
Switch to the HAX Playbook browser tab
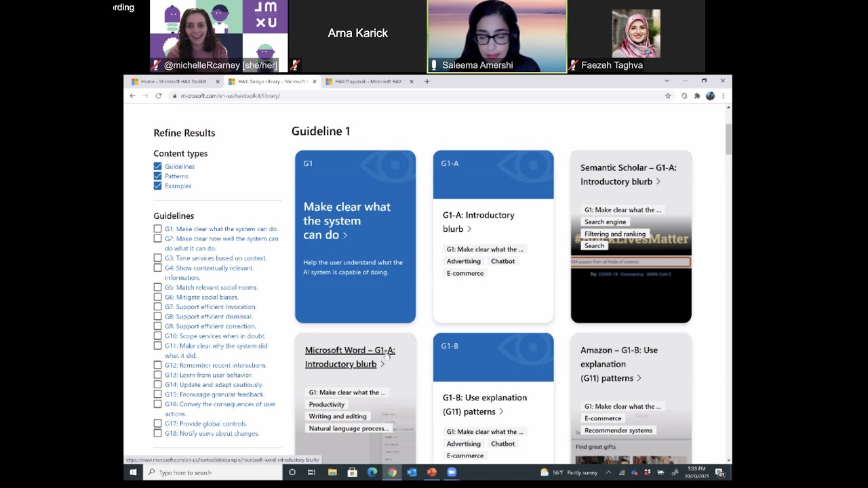click(x=370, y=81)
